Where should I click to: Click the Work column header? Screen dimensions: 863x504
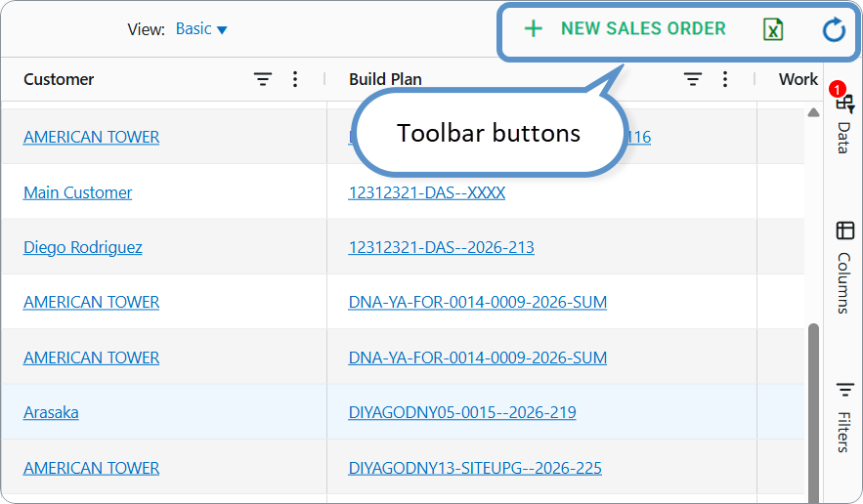[798, 79]
